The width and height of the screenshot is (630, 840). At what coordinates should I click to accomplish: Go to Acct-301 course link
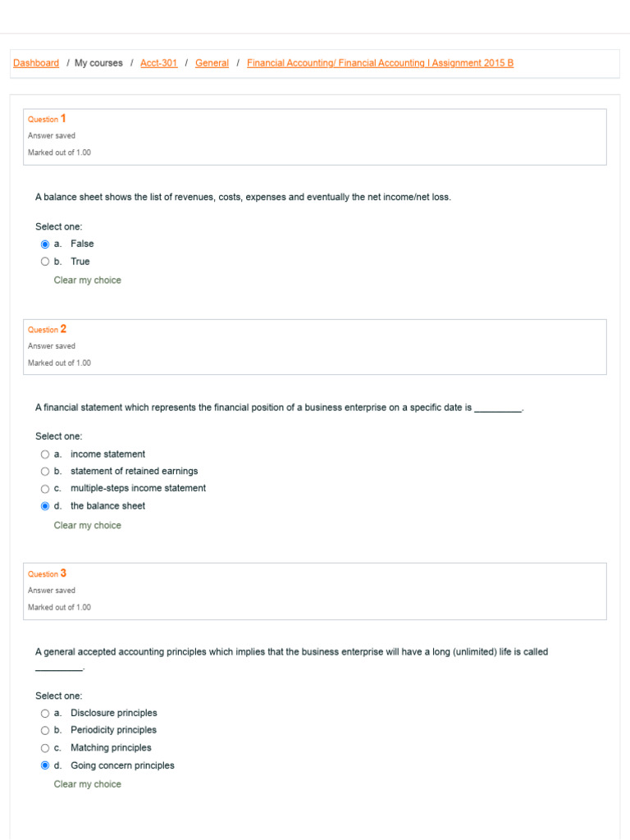(158, 63)
